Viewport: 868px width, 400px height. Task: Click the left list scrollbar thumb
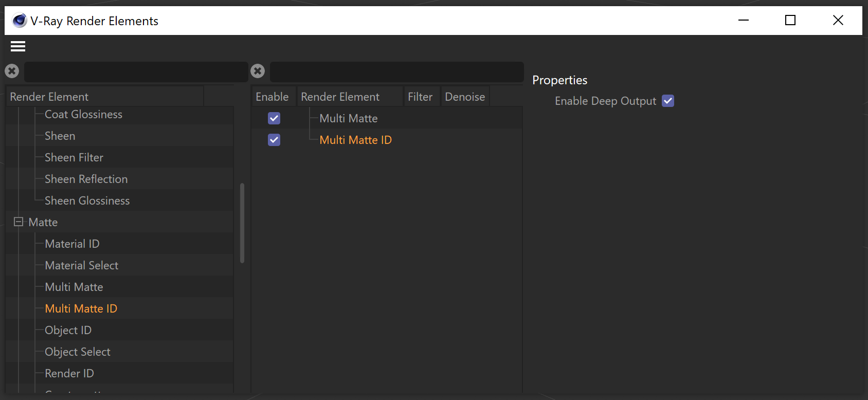[x=242, y=223]
